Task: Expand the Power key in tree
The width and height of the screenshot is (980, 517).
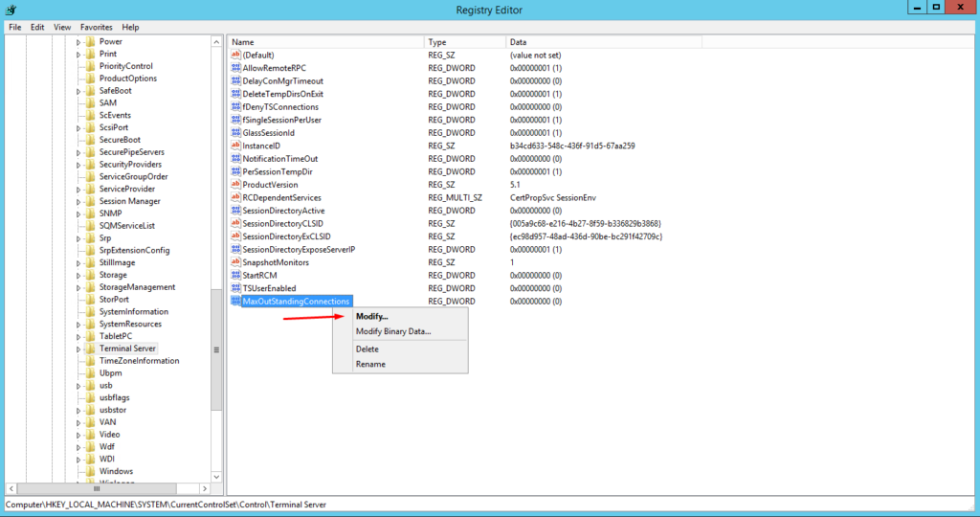Action: tap(78, 42)
